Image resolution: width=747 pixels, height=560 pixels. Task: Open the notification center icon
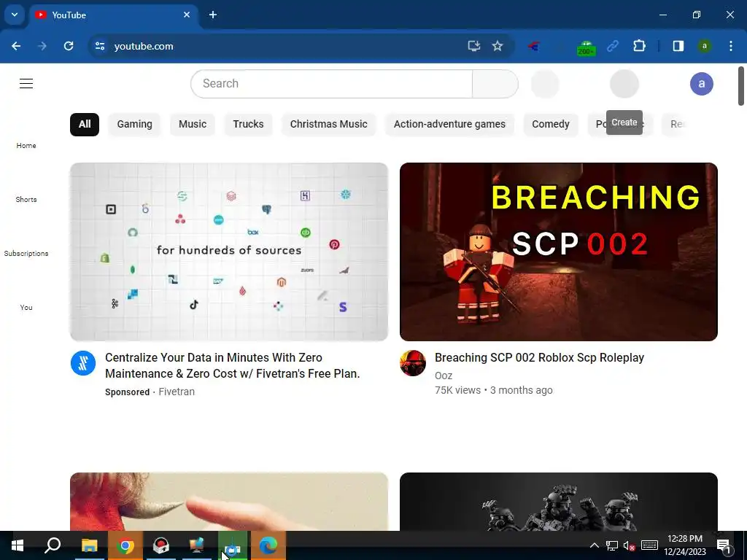(x=724, y=545)
